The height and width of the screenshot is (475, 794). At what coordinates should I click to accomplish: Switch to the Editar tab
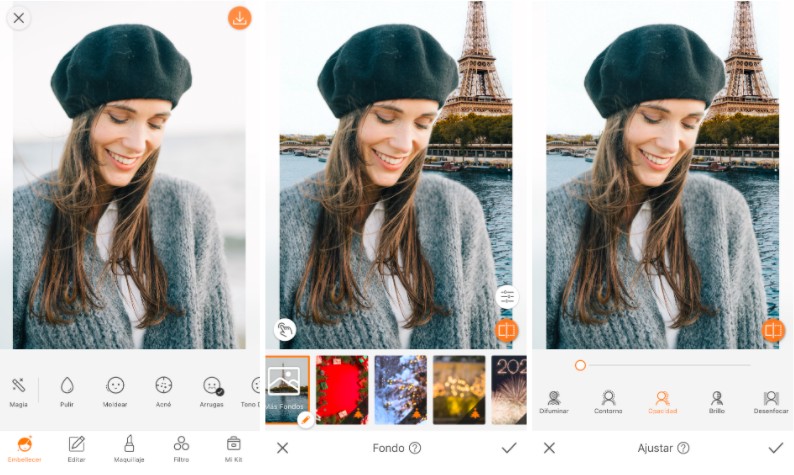tap(76, 449)
